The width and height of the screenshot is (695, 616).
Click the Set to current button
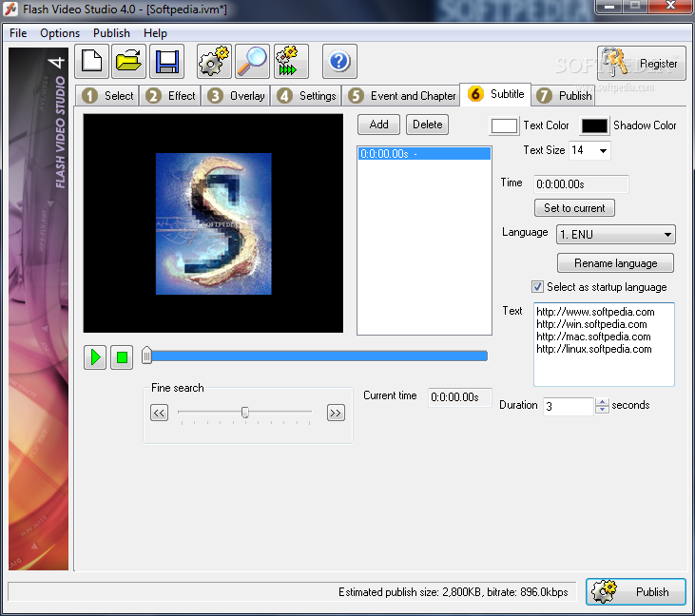[574, 208]
